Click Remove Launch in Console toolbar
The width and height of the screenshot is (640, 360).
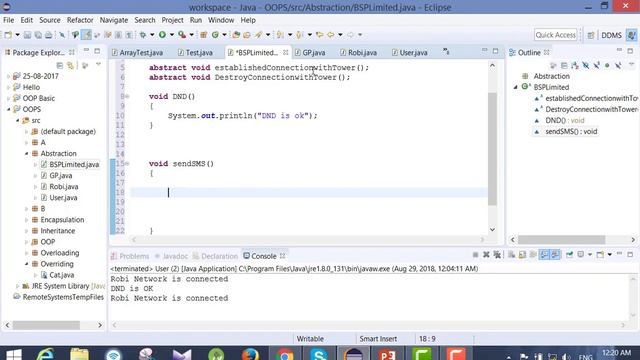[x=486, y=255]
